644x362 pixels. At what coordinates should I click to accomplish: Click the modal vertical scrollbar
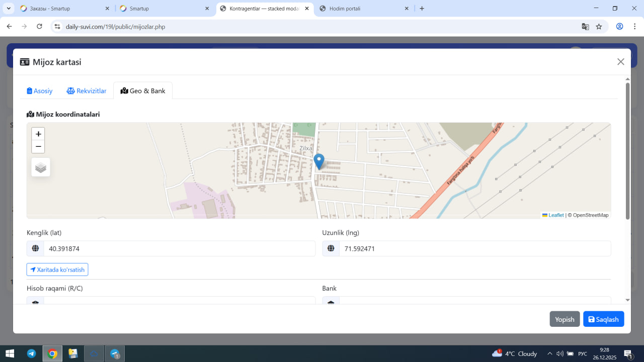point(627,151)
